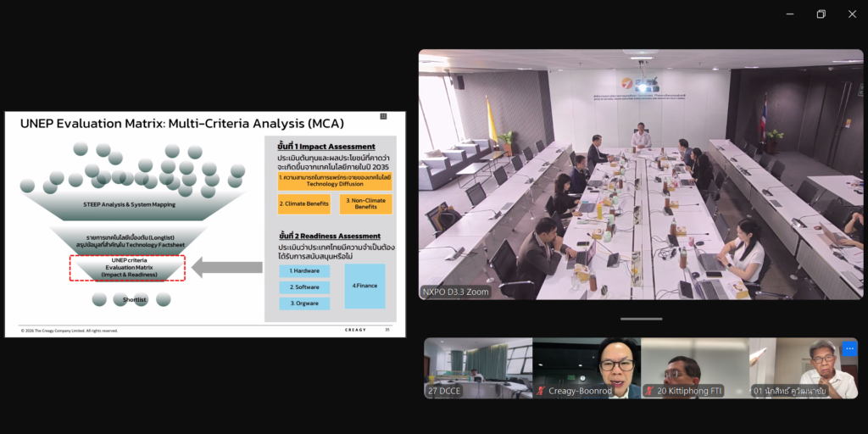The height and width of the screenshot is (434, 868).
Task: Click the muted mic icon for 20 Kittiphong FTI
Action: pos(648,391)
